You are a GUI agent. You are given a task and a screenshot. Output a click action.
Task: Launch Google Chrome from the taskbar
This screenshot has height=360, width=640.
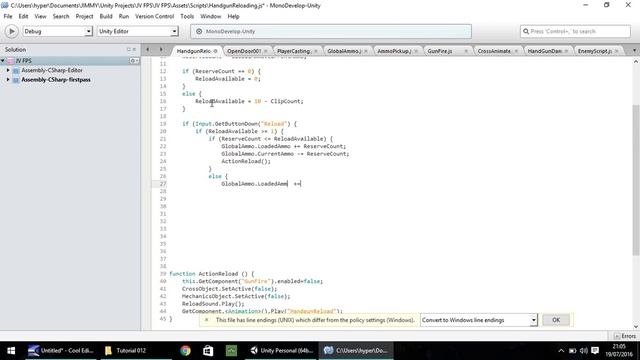click(x=185, y=351)
